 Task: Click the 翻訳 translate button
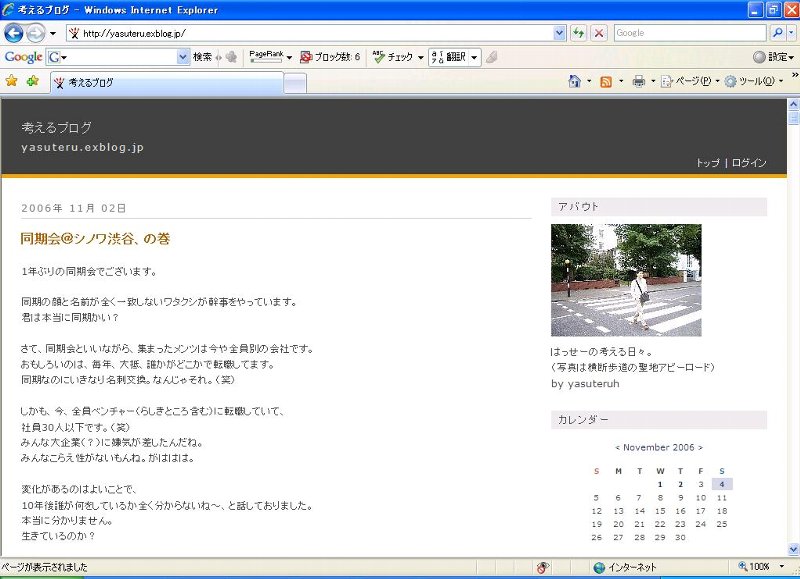[x=449, y=57]
